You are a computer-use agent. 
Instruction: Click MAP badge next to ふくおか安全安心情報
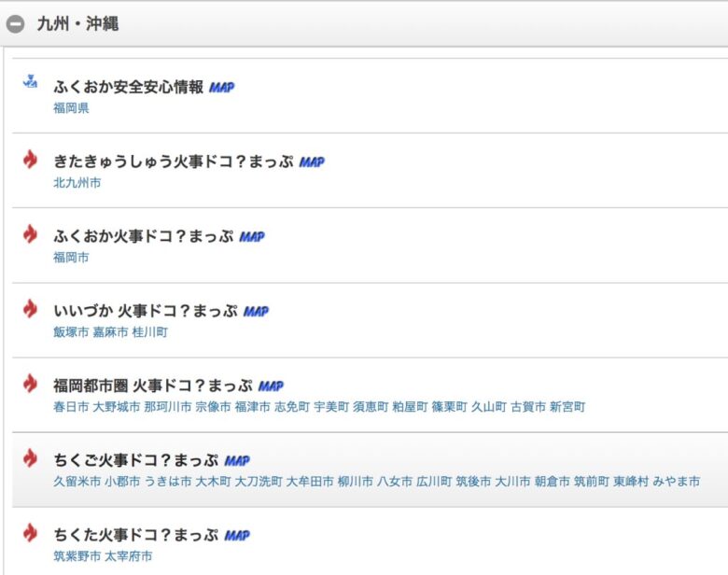click(x=222, y=87)
